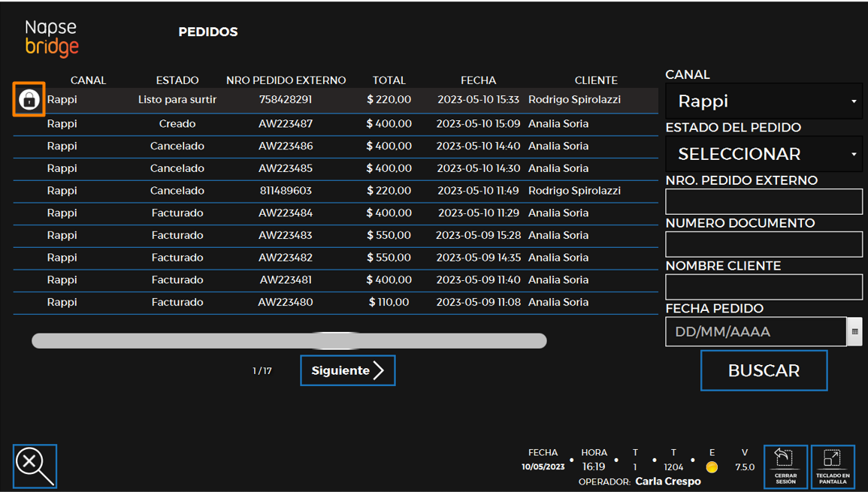
Task: Click the Listo para surtir status cell
Action: 177,100
